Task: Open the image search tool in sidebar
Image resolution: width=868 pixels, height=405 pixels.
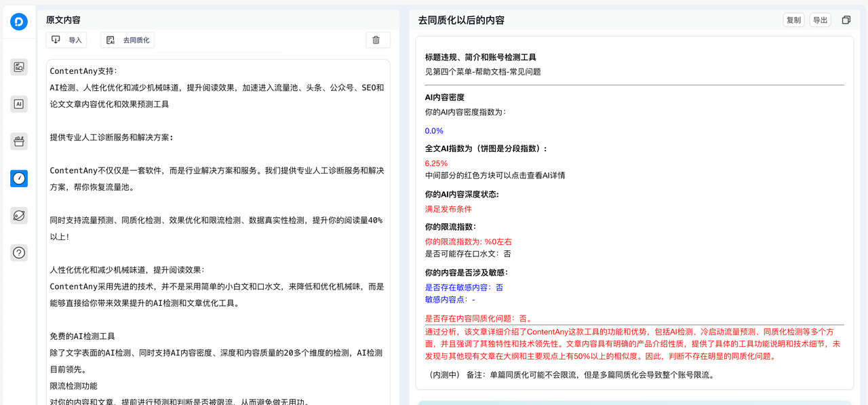Action: [19, 66]
